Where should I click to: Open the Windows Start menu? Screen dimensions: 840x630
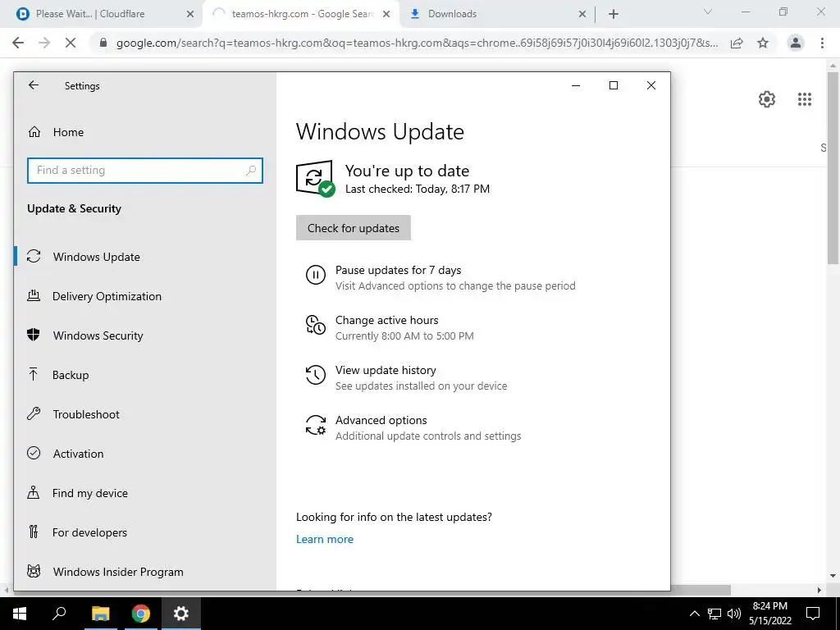[20, 614]
